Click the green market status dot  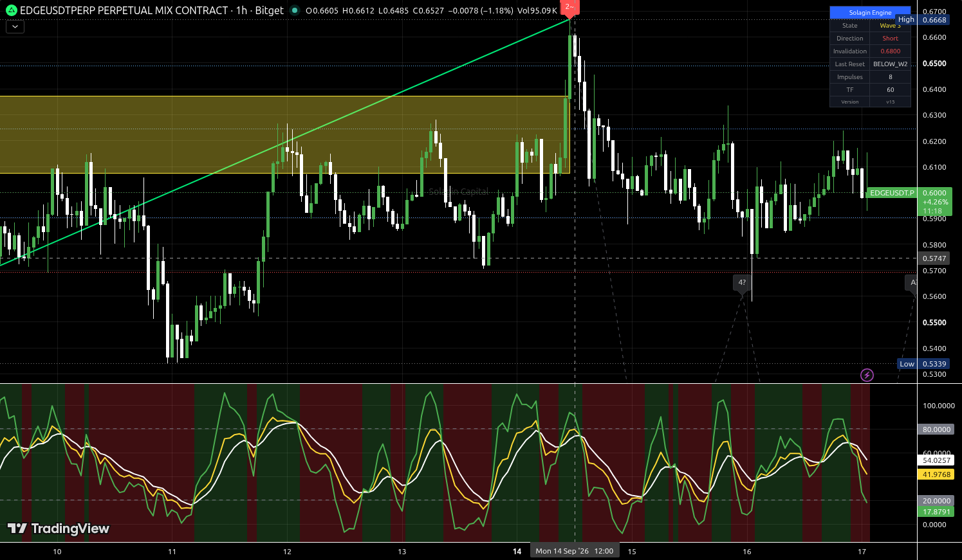click(x=295, y=10)
